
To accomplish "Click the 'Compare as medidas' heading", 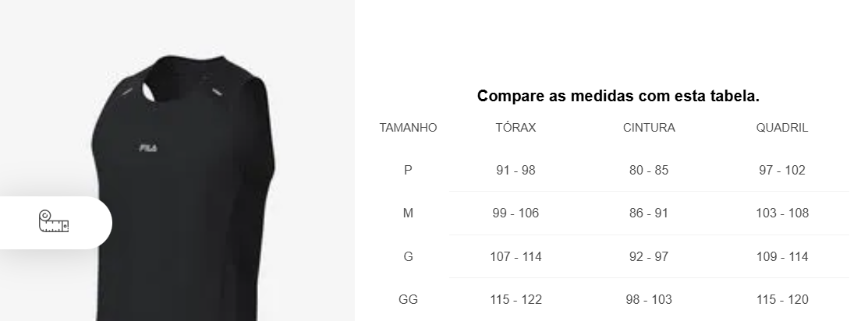I will [x=618, y=97].
